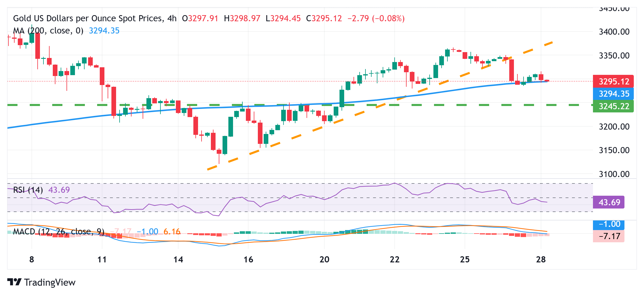Click date marker 16 on time axis
Screen dimensions: 644x295
click(x=248, y=259)
